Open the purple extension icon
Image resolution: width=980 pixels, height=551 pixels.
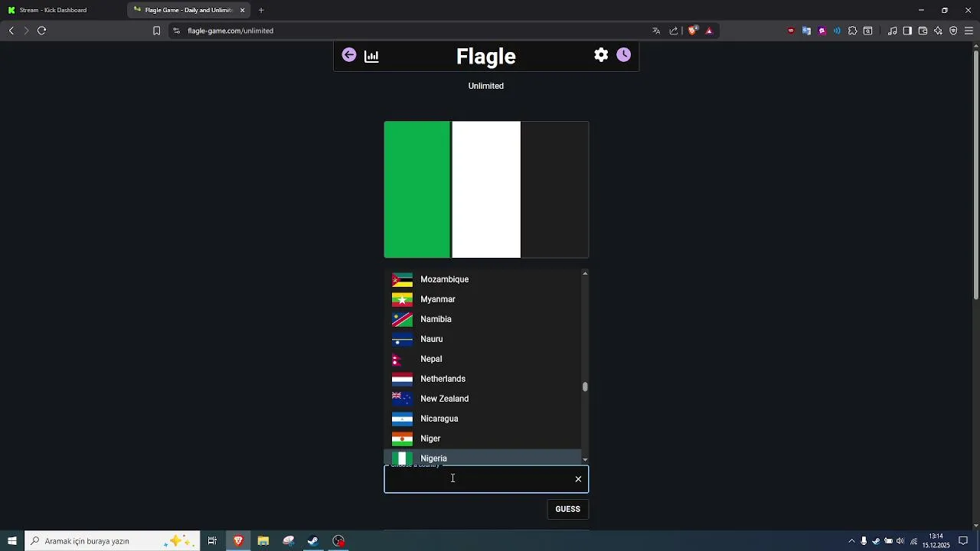pyautogui.click(x=822, y=31)
